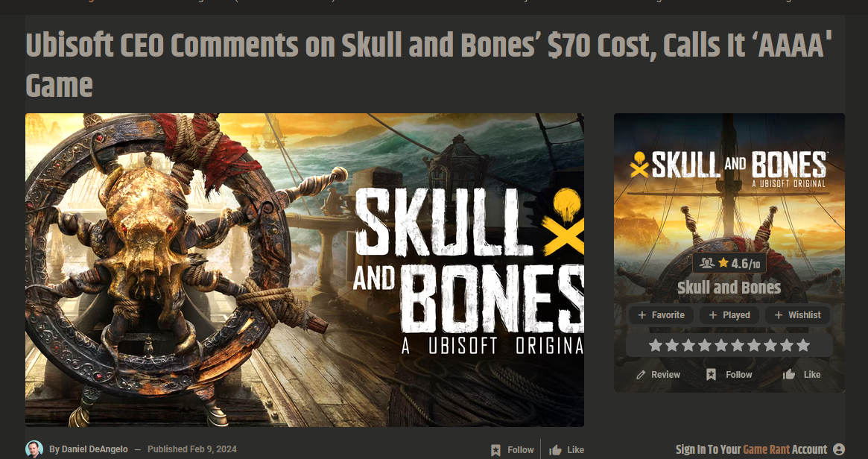
Task: Click the main Skull and Bones article image
Action: tap(305, 270)
